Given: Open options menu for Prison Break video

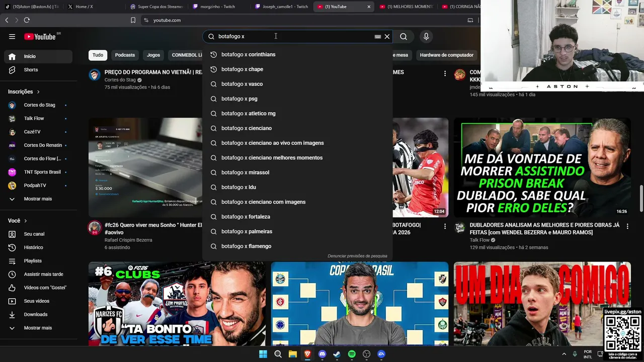Looking at the screenshot, I should (627, 227).
